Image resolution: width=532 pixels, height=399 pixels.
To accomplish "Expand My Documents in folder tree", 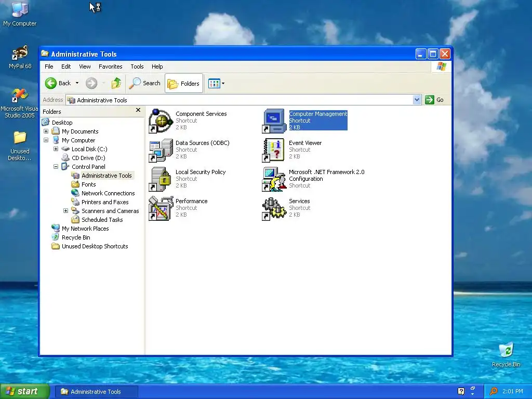I will click(x=46, y=131).
